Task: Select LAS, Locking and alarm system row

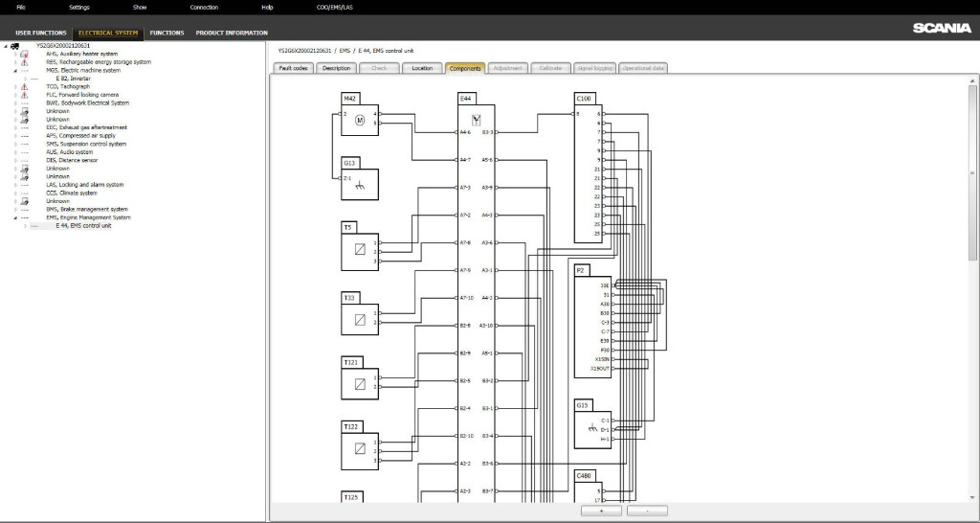Action: tap(85, 185)
